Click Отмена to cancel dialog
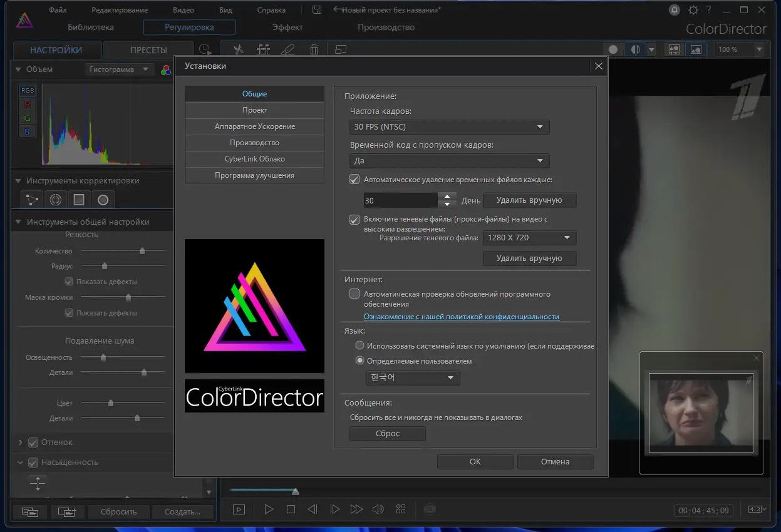 click(x=555, y=462)
